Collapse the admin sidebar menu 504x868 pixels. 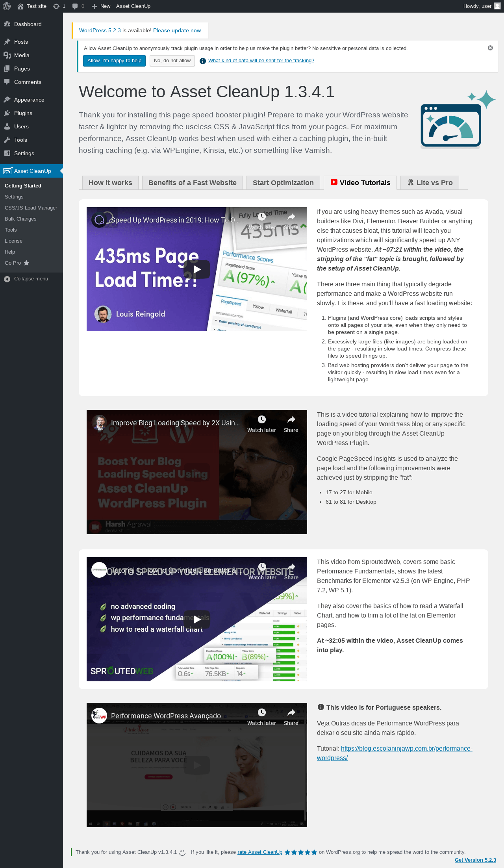(26, 279)
